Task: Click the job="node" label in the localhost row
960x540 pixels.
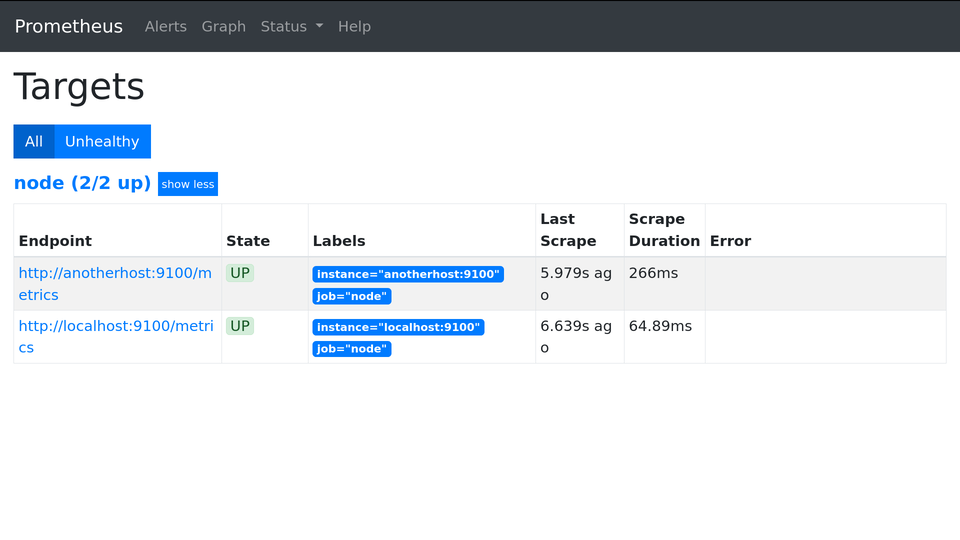Action: tap(352, 349)
